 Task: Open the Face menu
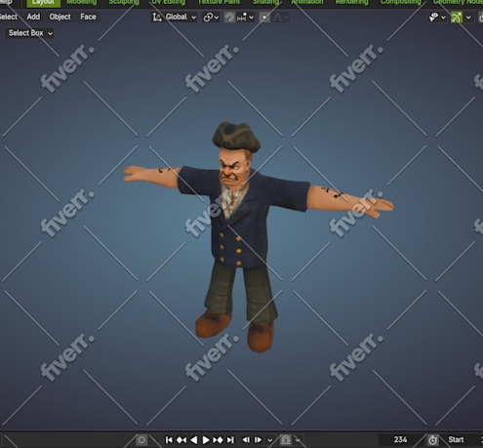(88, 17)
